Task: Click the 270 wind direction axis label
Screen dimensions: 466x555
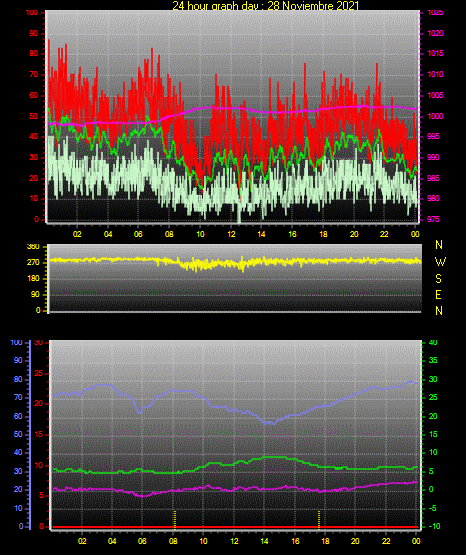Action: click(33, 263)
